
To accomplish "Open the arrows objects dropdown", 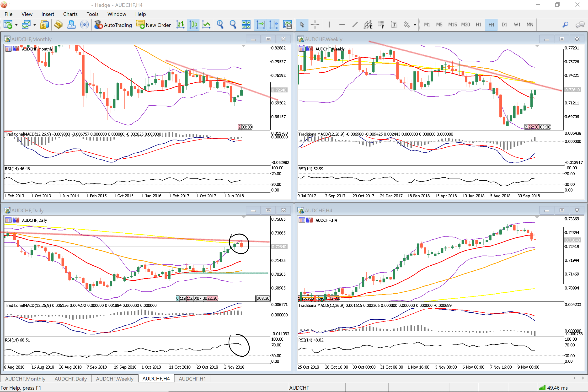I will point(415,25).
